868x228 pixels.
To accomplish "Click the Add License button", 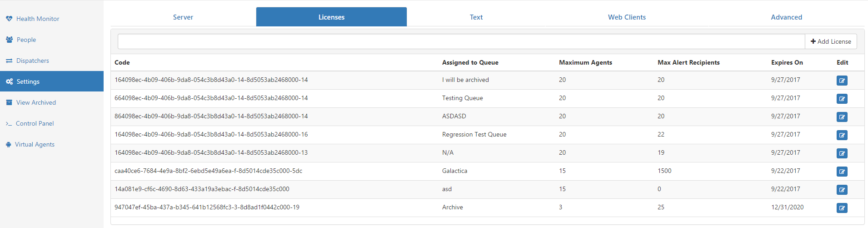I will pyautogui.click(x=831, y=41).
